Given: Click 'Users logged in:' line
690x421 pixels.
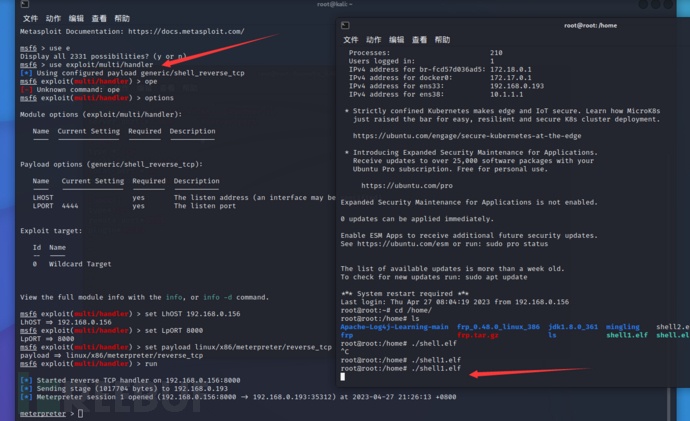Looking at the screenshot, I should [422, 61].
